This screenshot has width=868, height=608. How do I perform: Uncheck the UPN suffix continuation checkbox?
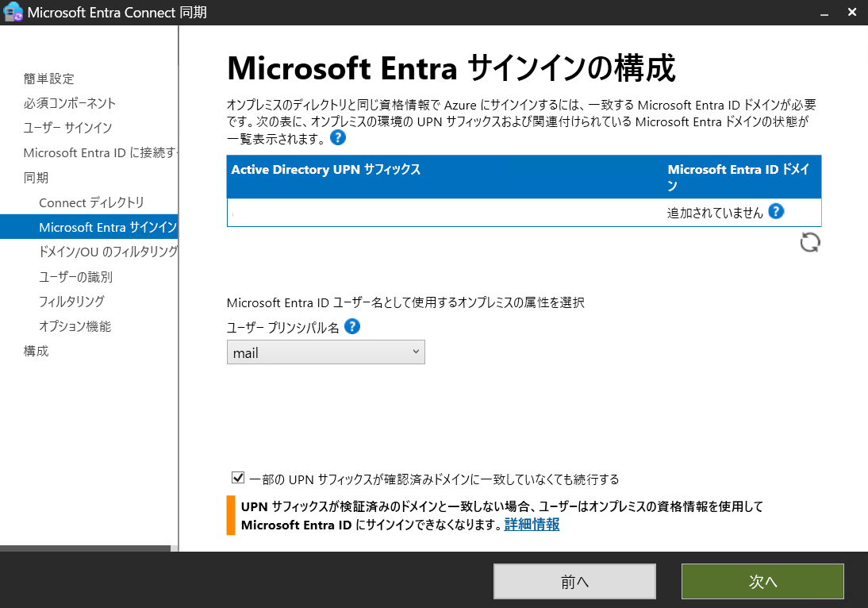[237, 477]
